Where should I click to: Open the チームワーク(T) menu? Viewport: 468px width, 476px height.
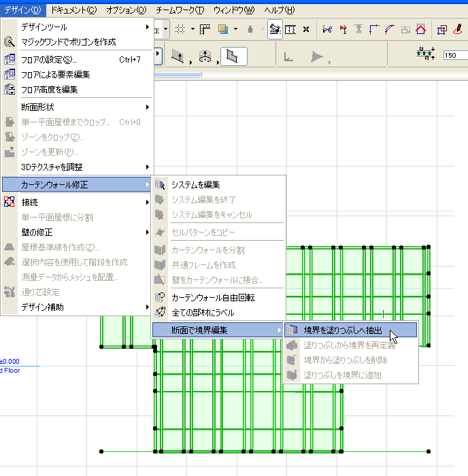coord(180,10)
